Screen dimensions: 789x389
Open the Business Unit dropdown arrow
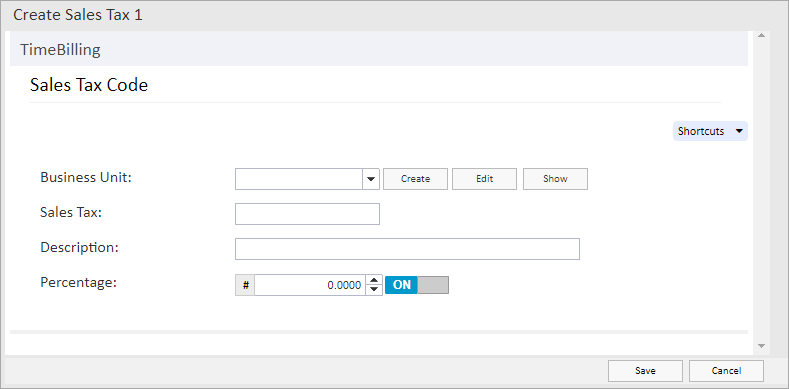point(371,179)
